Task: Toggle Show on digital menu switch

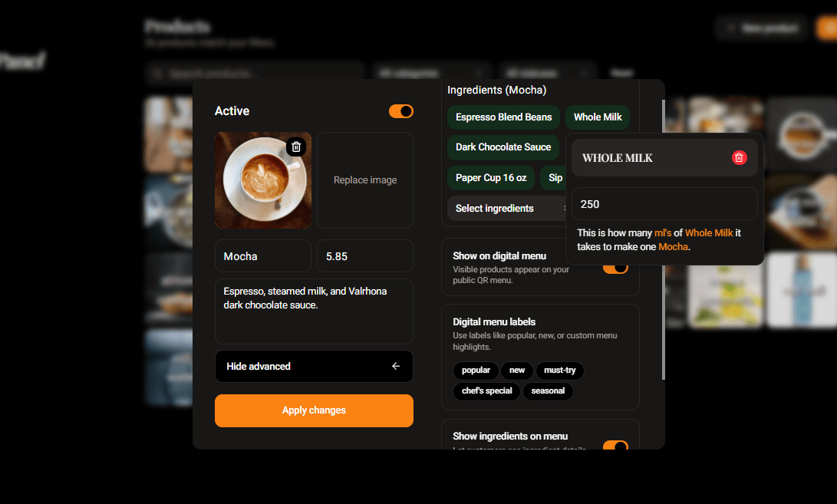Action: pos(615,268)
